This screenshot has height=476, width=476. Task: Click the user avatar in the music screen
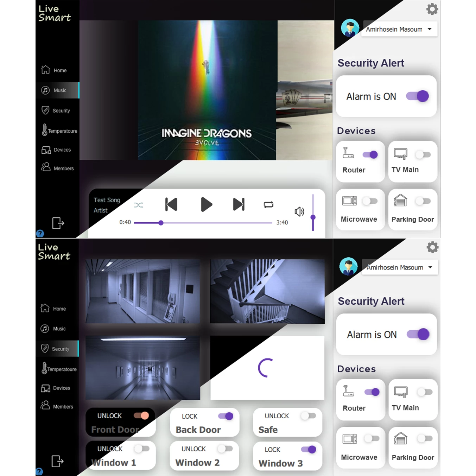(350, 28)
